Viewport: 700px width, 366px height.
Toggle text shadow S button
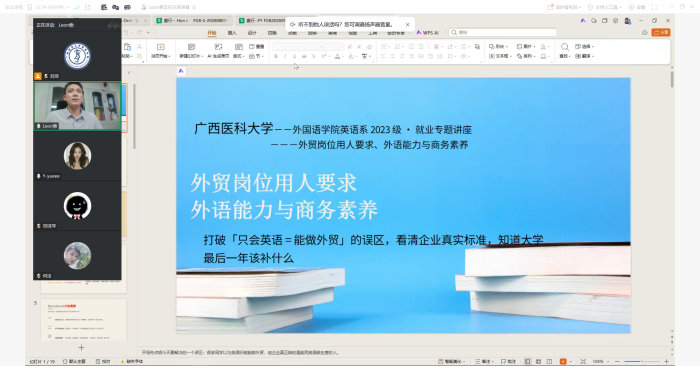point(313,56)
